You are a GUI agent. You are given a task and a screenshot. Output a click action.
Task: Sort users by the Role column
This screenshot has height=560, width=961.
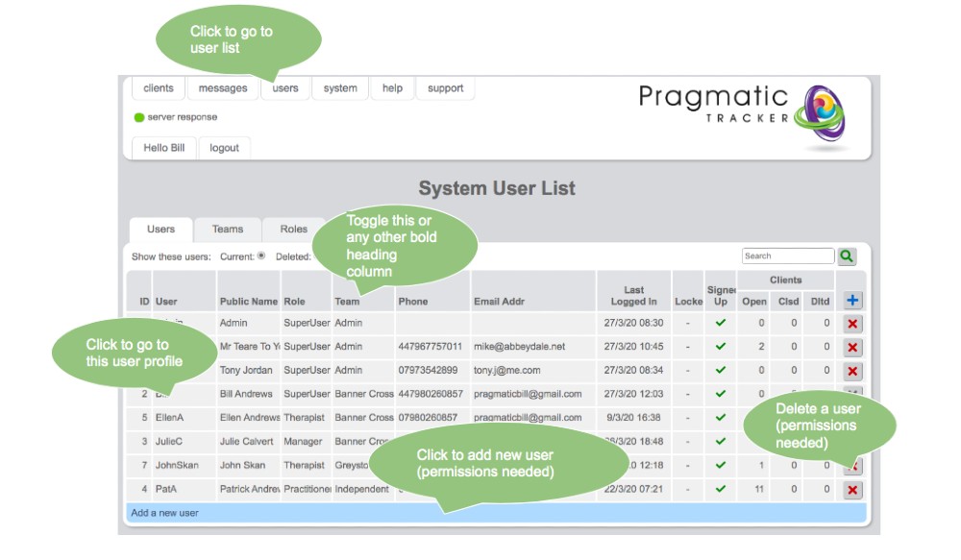(294, 302)
